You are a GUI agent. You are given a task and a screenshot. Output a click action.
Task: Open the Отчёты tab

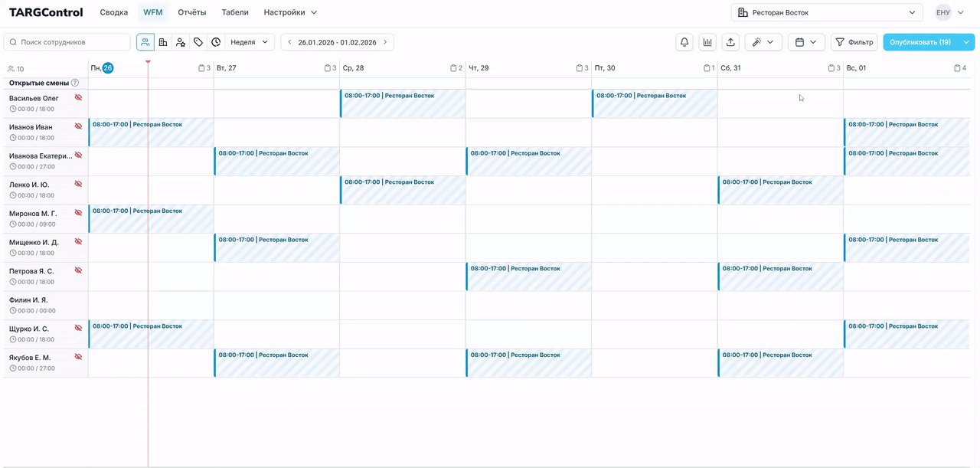point(192,12)
